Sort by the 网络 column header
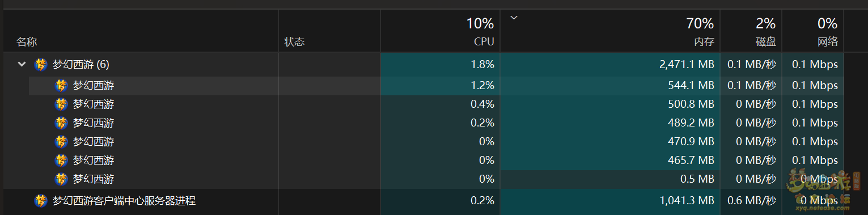 pyautogui.click(x=813, y=31)
